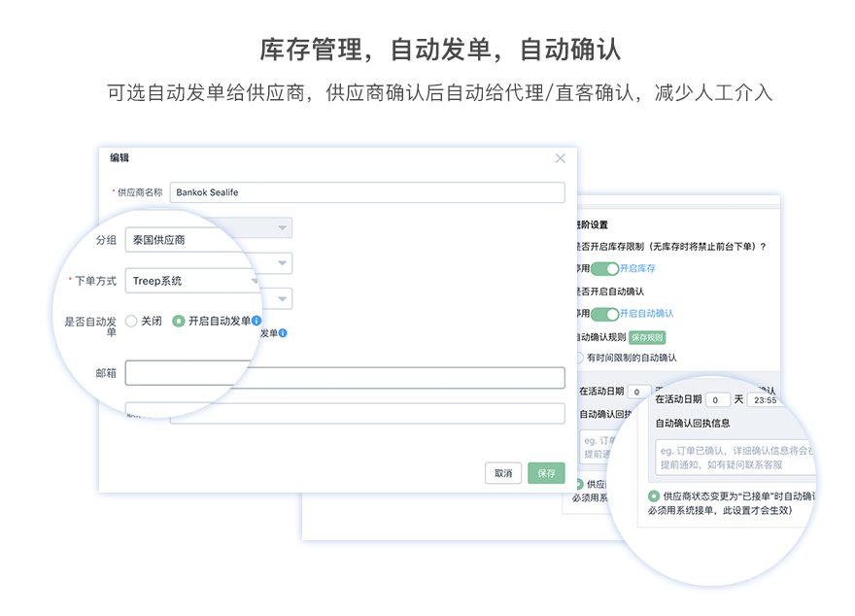Click the days field showing 0
Image resolution: width=855 pixels, height=616 pixels.
tap(717, 399)
